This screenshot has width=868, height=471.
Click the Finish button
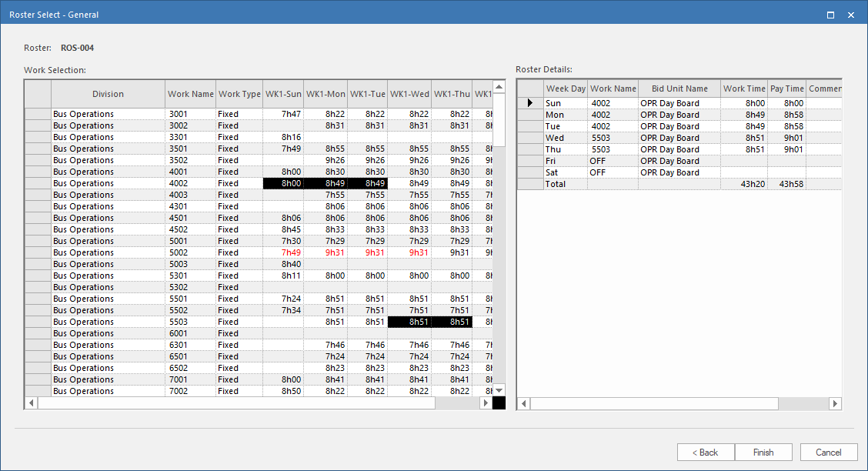point(763,452)
